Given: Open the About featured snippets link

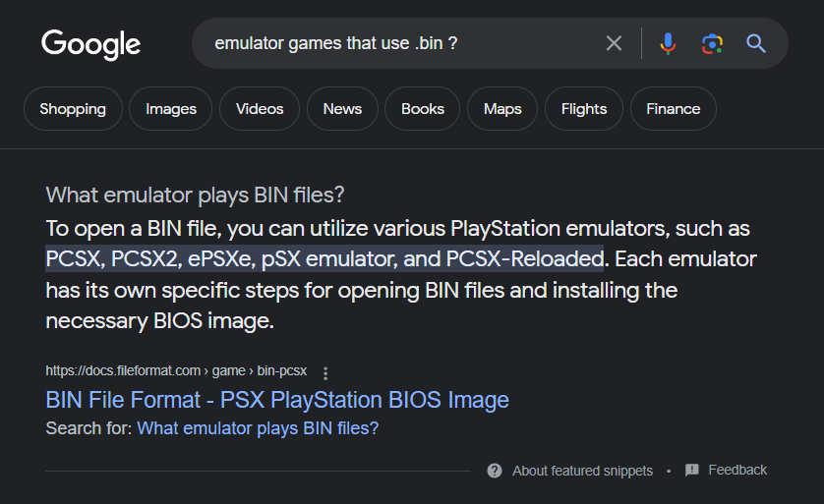Looking at the screenshot, I should click(582, 471).
